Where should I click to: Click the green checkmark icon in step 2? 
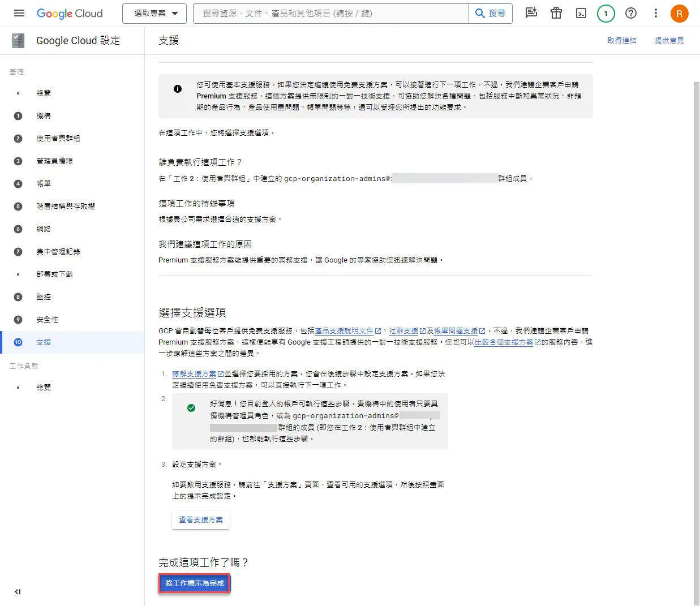(191, 408)
